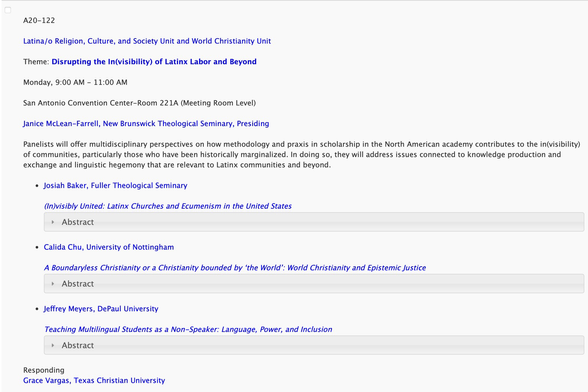Click the arrow icon under Teaching Multilingual Students paper
Screen dimensions: 588x392
[x=53, y=345]
